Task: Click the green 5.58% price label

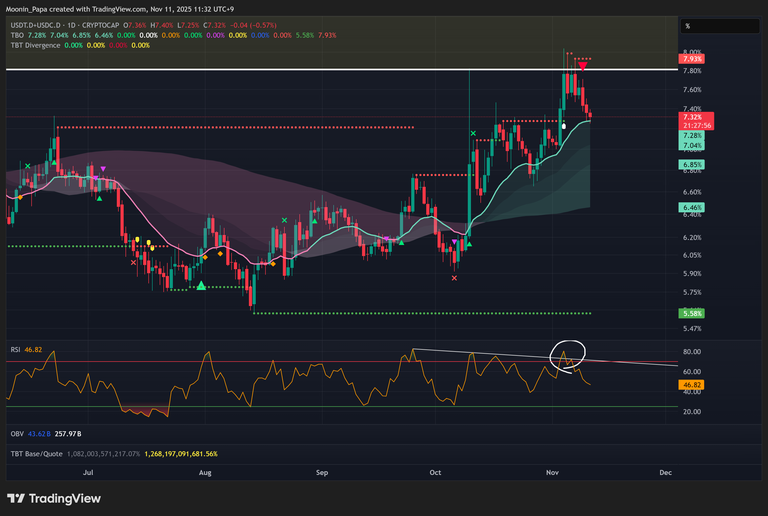Action: (691, 313)
